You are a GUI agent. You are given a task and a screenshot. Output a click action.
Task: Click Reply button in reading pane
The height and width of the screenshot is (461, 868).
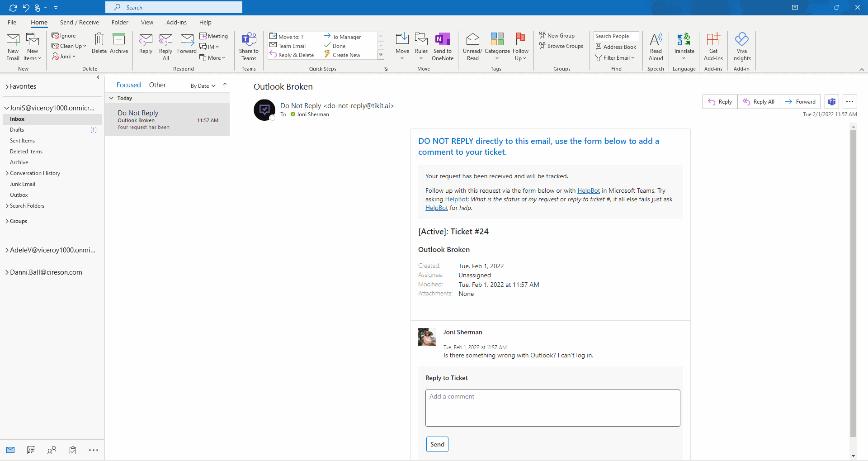point(720,102)
